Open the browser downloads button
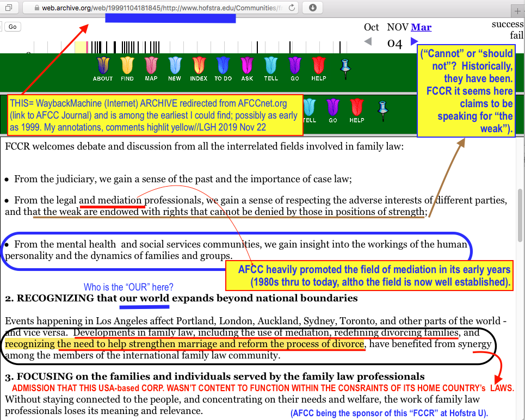This screenshot has height=420, width=525. (313, 8)
